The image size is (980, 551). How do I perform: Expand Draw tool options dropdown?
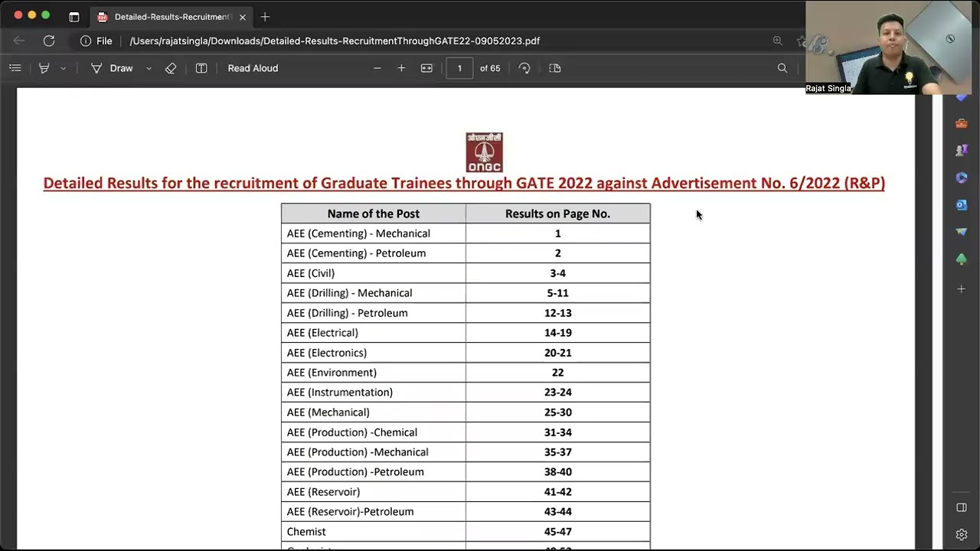[x=149, y=68]
